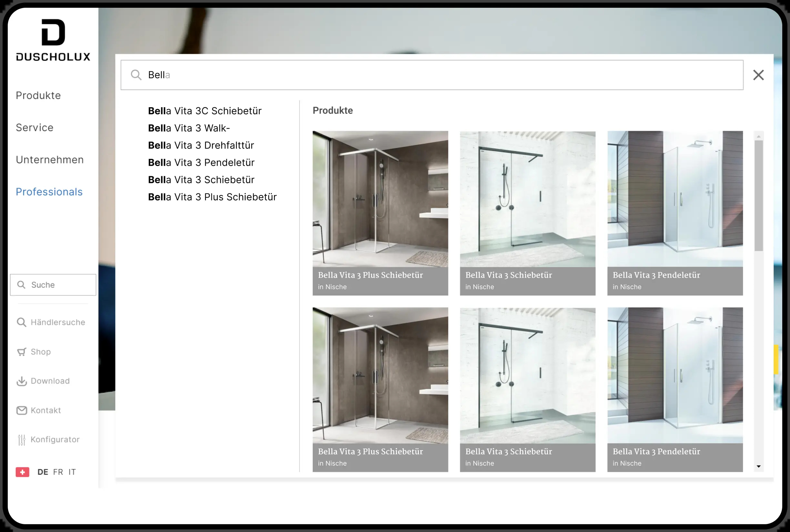Click the magnifier in the main search bar
The width and height of the screenshot is (790, 532).
136,75
